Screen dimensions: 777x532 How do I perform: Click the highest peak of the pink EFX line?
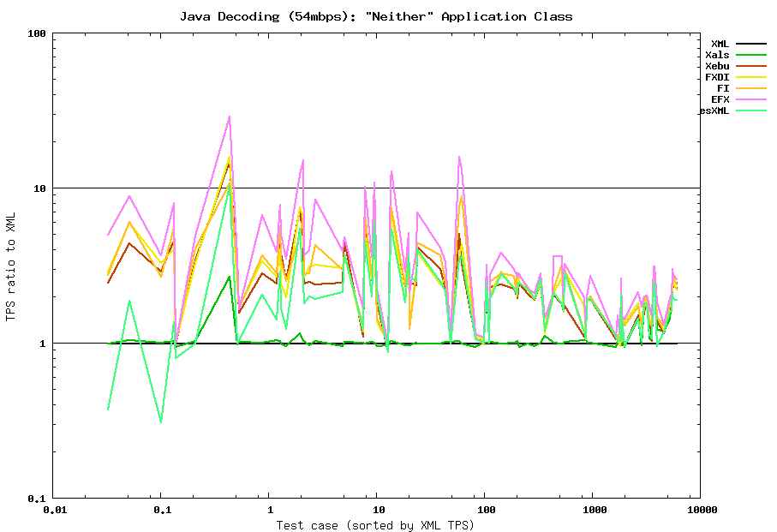(x=230, y=117)
